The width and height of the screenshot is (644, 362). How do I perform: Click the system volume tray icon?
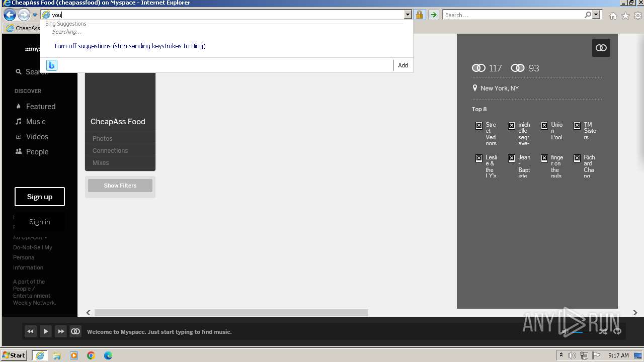click(572, 355)
